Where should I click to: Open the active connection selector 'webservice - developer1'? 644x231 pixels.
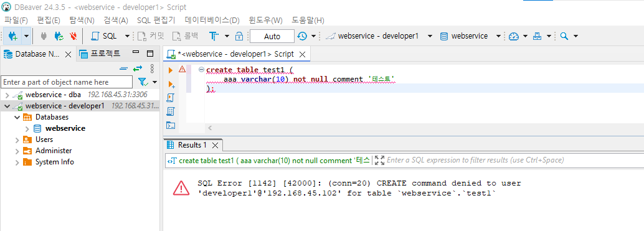[379, 36]
